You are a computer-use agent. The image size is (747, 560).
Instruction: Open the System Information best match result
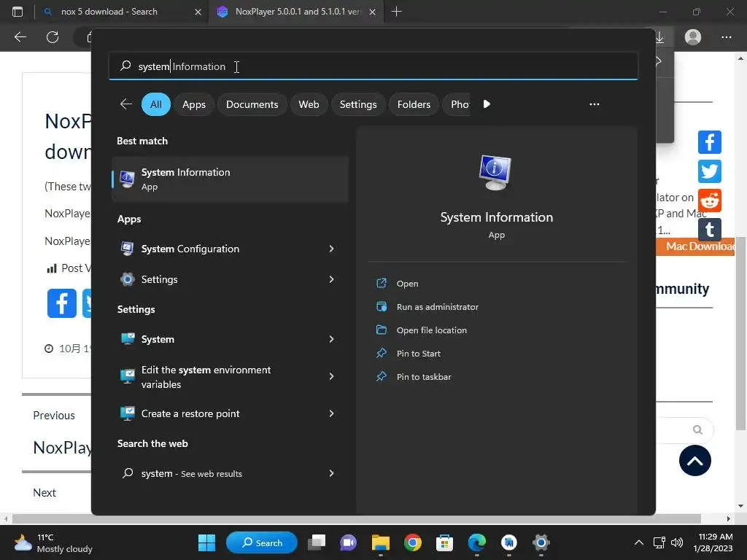coord(230,179)
